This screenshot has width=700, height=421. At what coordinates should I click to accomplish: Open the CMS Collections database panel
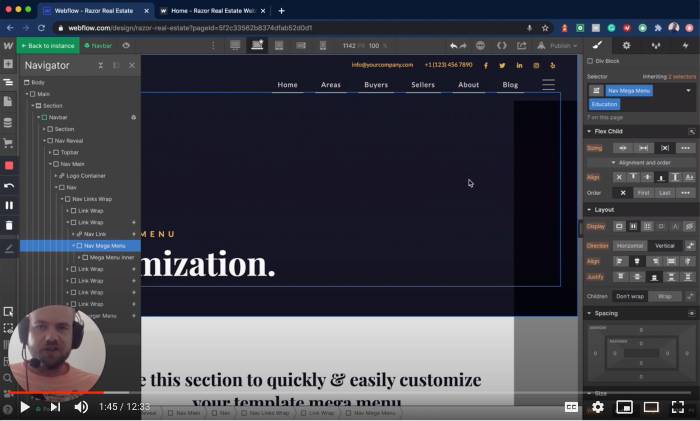point(9,123)
